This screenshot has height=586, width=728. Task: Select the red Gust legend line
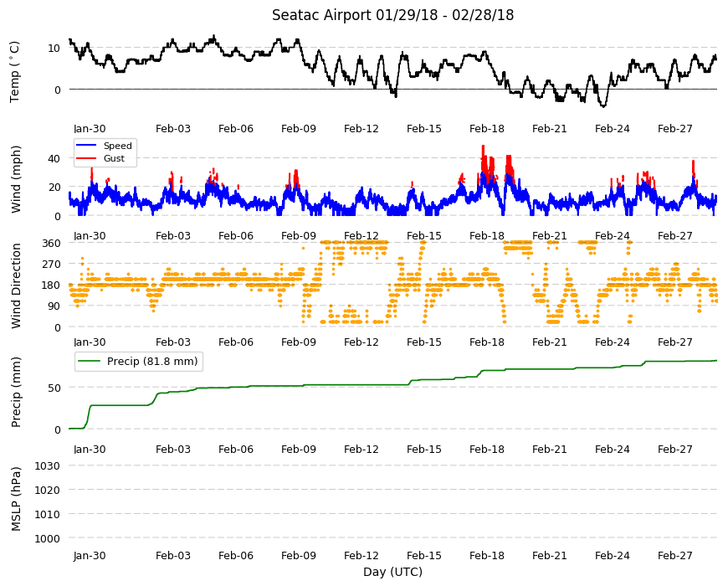pos(85,158)
